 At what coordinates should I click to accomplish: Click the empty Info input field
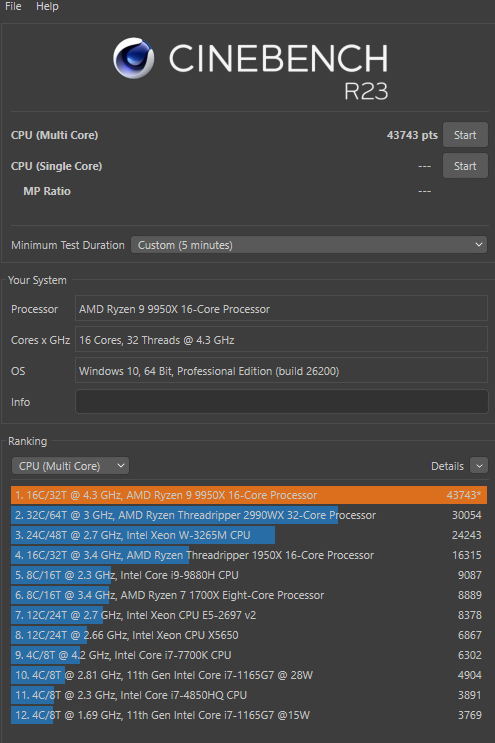click(x=281, y=402)
